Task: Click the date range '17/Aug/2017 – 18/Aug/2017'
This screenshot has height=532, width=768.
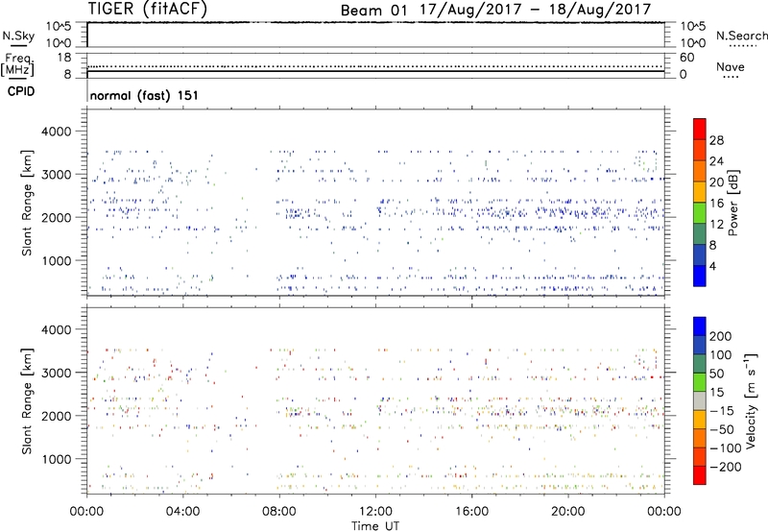Action: click(x=535, y=10)
